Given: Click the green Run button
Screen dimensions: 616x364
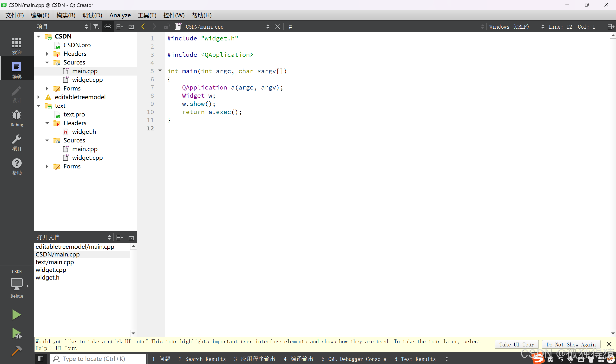Looking at the screenshot, I should (x=16, y=315).
